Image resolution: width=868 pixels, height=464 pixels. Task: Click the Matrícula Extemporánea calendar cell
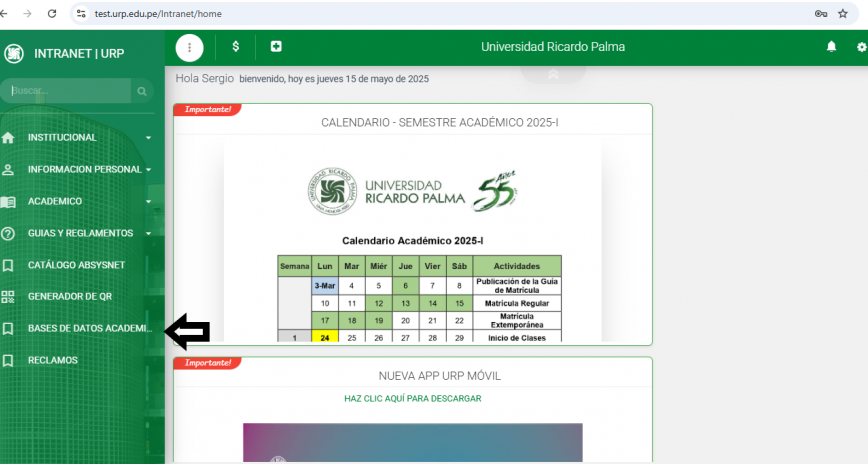coord(517,321)
